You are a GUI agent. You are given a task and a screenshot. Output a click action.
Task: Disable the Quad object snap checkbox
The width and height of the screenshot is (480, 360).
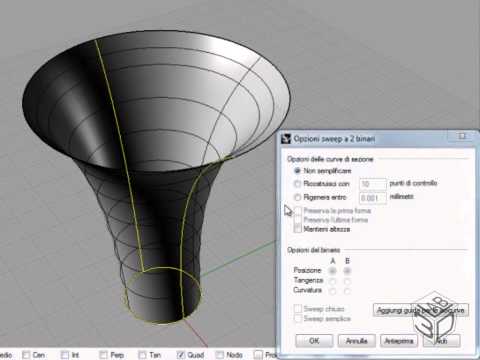coord(181,355)
